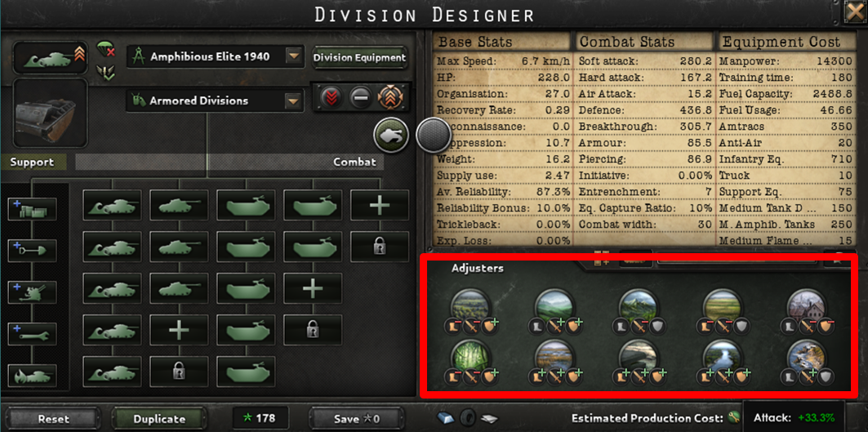Click the mountain terrain adjuster icon
Viewport: 868px width, 432px height.
tap(639, 304)
